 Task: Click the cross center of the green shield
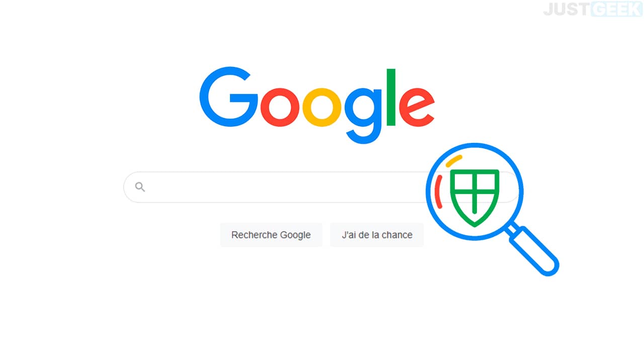pos(474,193)
